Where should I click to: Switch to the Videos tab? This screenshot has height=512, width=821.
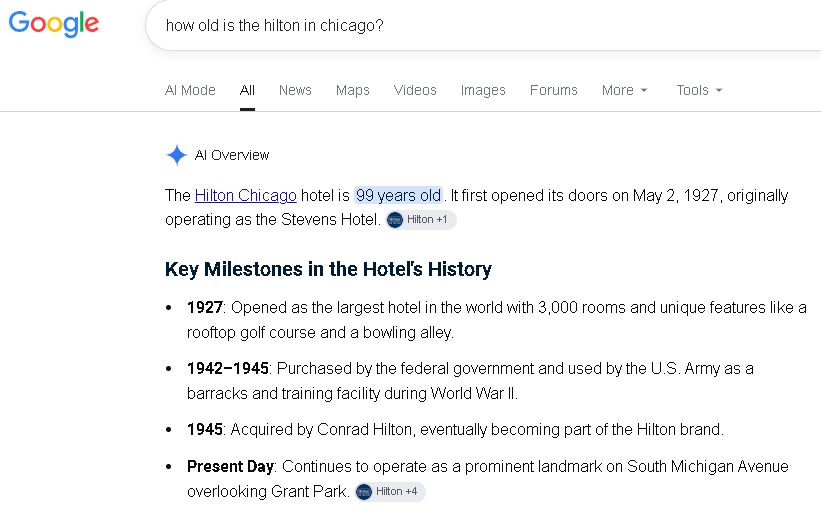(x=415, y=90)
